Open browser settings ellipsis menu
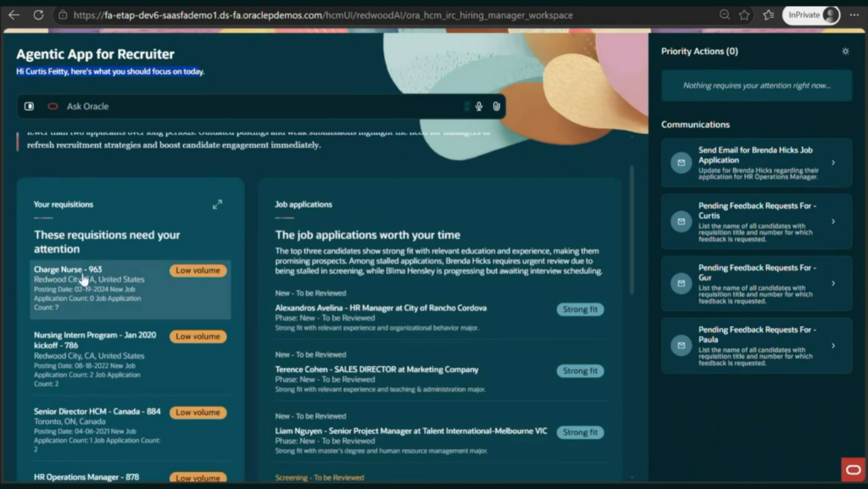 (x=854, y=15)
